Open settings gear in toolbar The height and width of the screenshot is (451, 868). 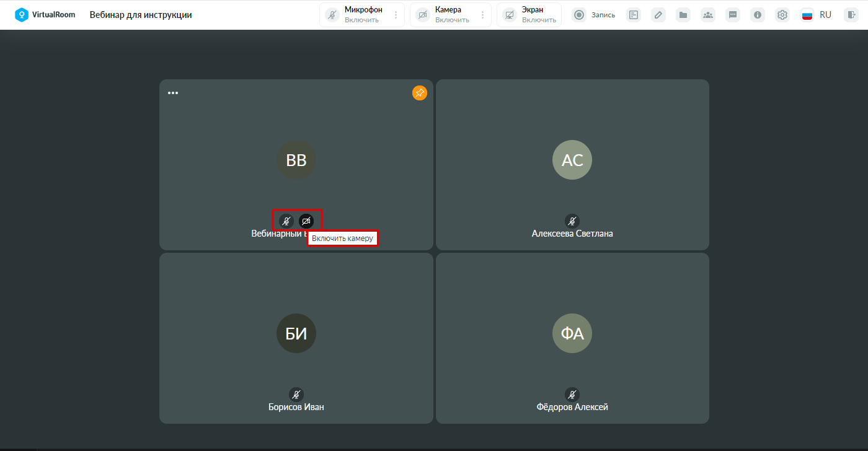pyautogui.click(x=782, y=15)
